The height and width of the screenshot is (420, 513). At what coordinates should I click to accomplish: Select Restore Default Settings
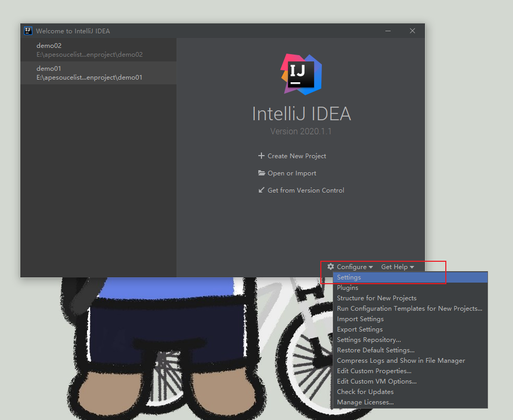[410, 350]
